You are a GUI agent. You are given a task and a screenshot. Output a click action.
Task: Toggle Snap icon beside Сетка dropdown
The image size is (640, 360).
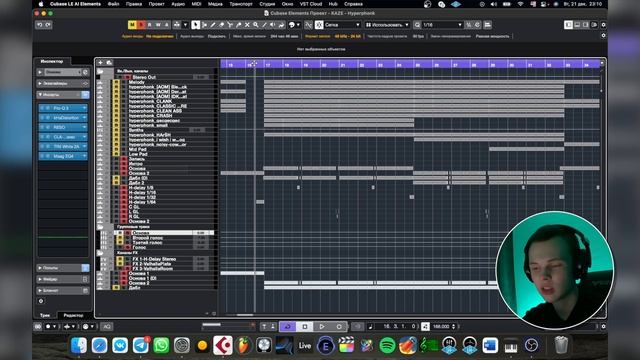pyautogui.click(x=319, y=25)
